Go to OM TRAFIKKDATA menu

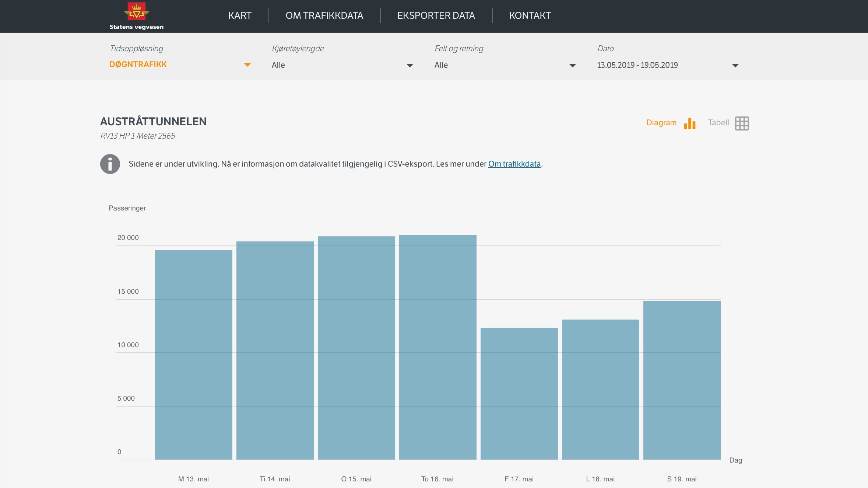pyautogui.click(x=324, y=15)
